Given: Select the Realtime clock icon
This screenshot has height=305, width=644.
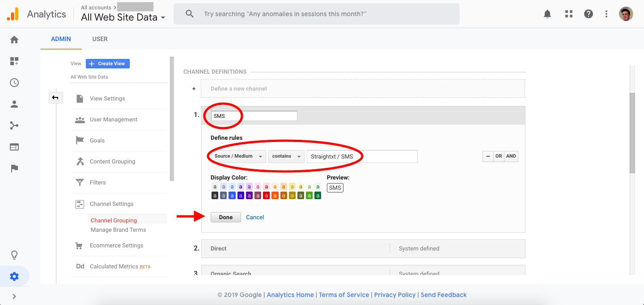Looking at the screenshot, I should (x=14, y=83).
